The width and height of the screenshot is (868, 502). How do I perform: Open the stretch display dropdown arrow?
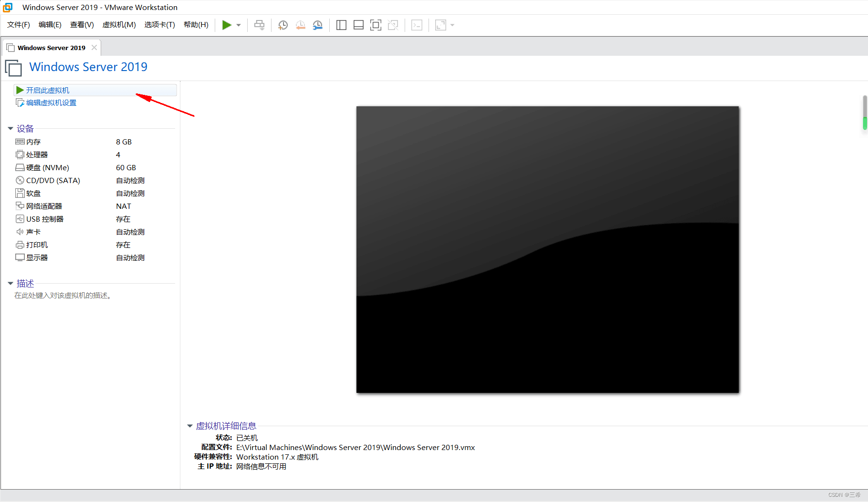click(452, 25)
